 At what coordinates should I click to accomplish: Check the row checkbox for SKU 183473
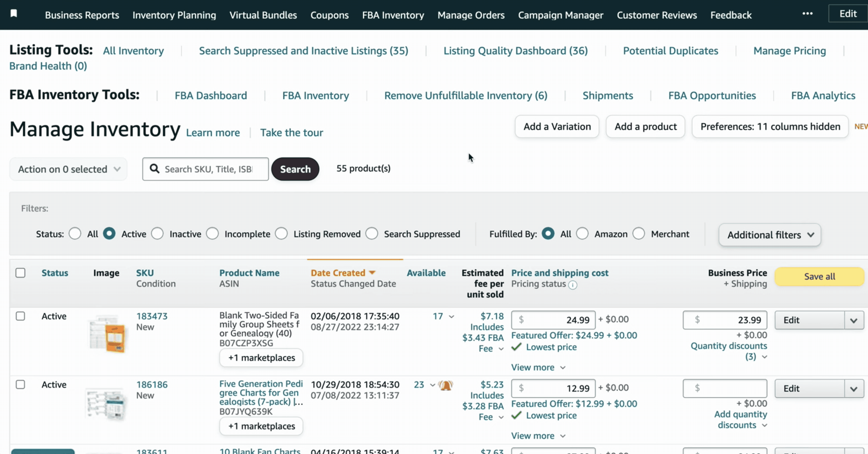21,316
